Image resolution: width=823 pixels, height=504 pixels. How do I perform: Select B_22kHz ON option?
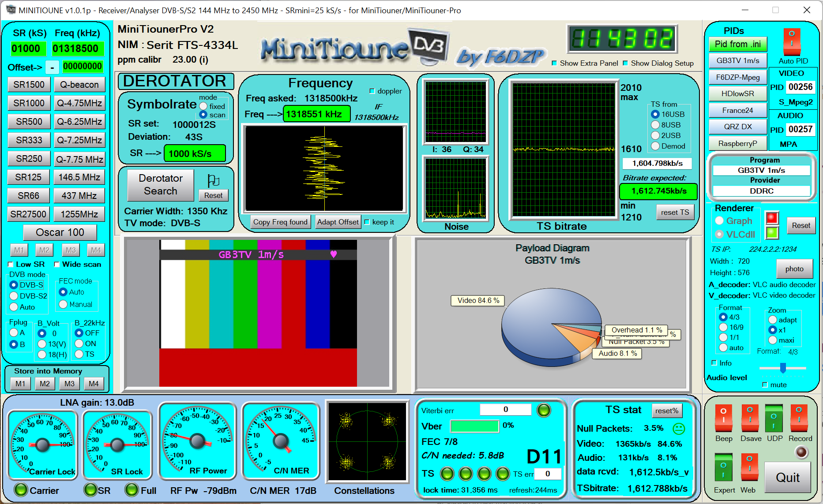[79, 343]
